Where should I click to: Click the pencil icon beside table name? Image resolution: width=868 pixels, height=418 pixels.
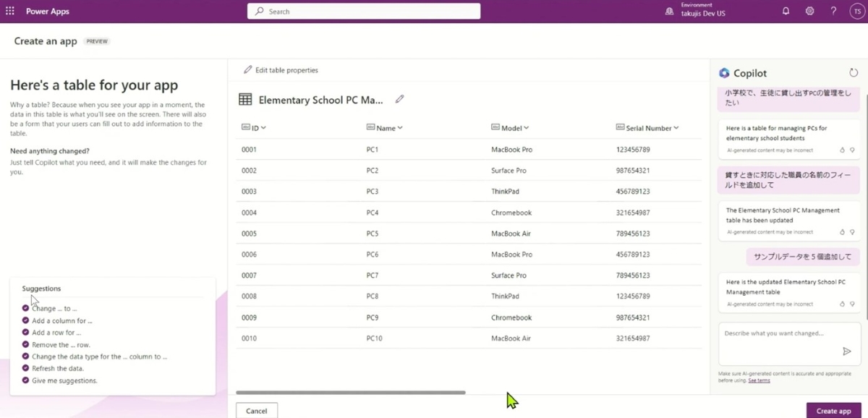[399, 99]
